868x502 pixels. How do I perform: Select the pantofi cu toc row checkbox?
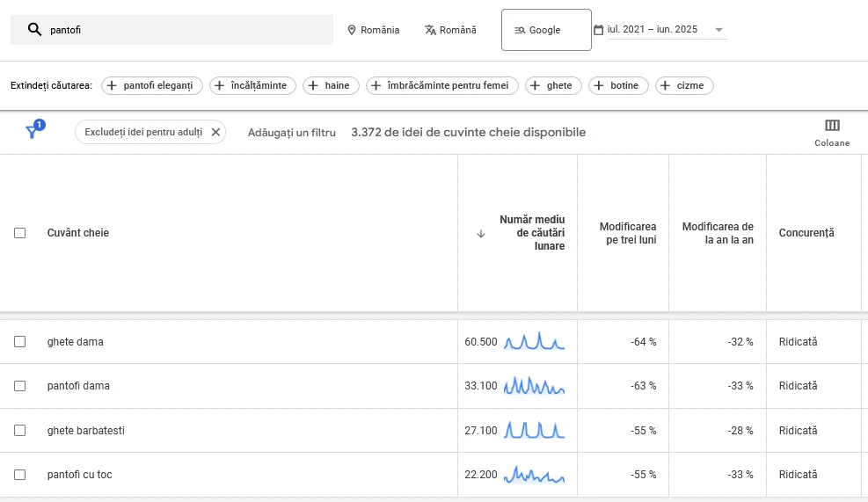pos(20,475)
